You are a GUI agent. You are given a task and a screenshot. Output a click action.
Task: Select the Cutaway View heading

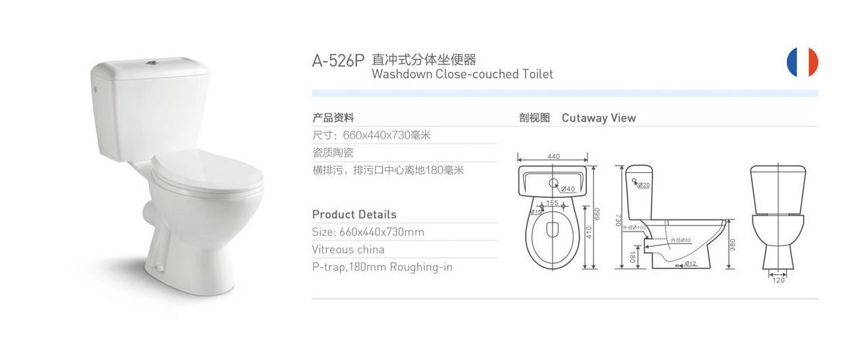[599, 118]
